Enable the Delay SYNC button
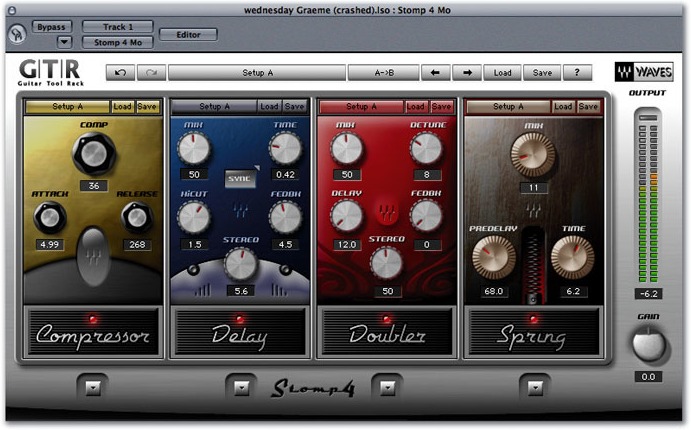 (239, 178)
